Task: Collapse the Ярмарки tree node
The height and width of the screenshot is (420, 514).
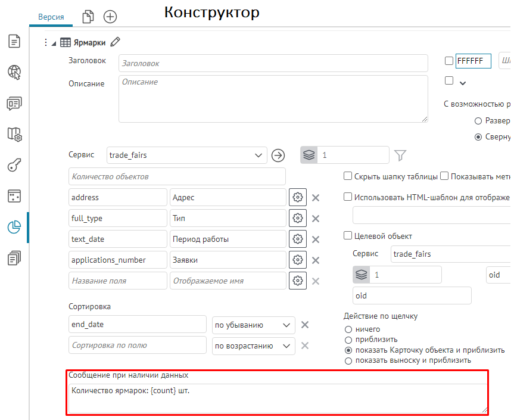Action: pos(54,43)
